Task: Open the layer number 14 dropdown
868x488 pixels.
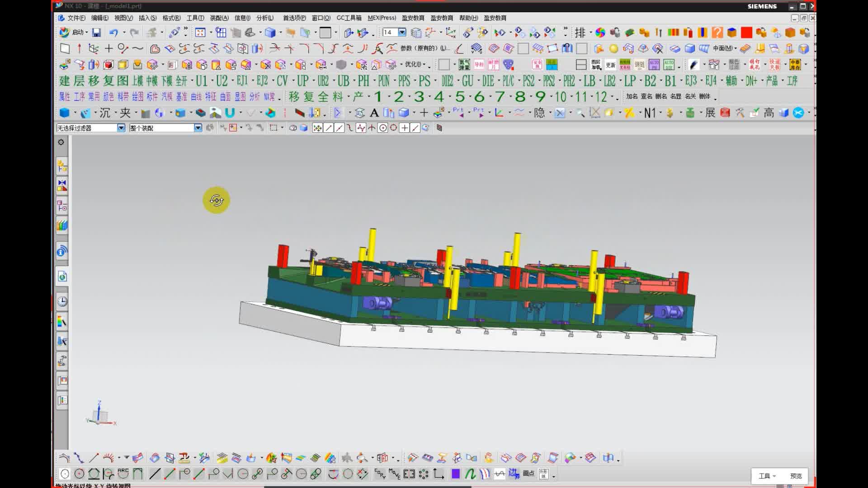Action: click(402, 33)
